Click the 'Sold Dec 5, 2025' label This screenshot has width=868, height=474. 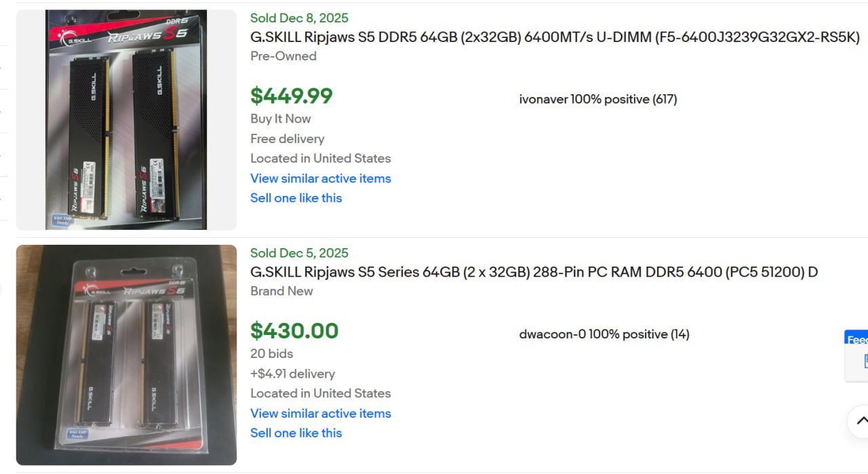pos(299,253)
